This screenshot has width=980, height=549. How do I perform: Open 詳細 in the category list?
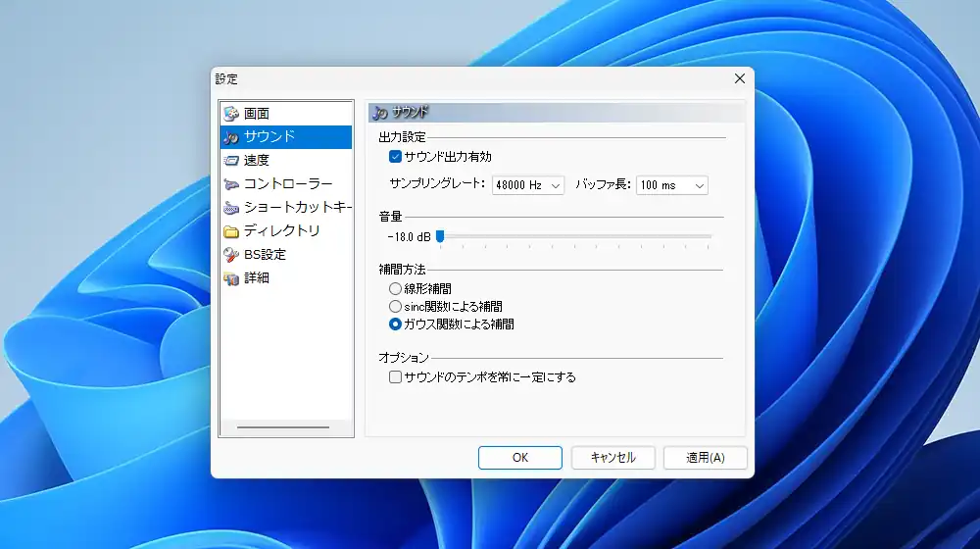pos(286,278)
